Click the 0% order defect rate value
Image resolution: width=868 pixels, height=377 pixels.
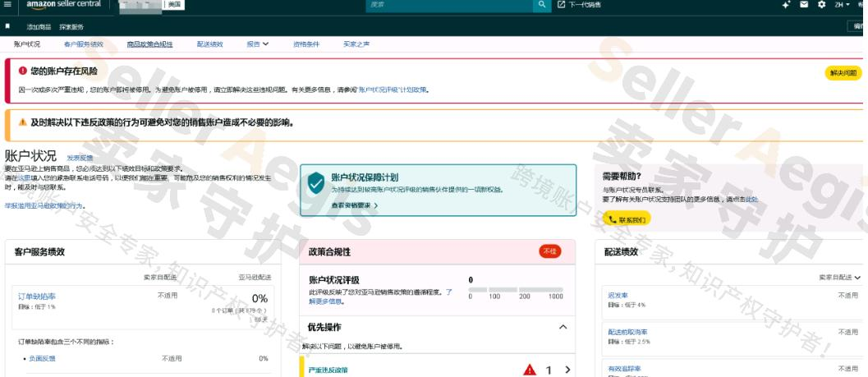pos(259,298)
